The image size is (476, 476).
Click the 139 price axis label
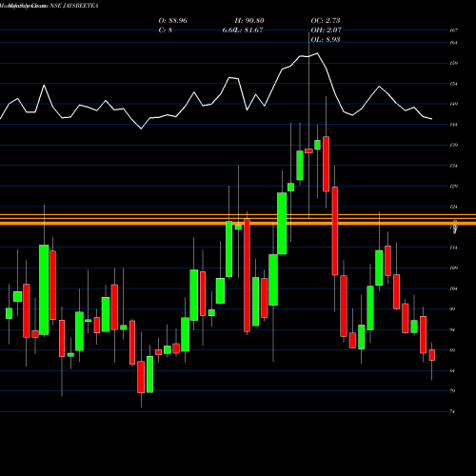coord(454,145)
